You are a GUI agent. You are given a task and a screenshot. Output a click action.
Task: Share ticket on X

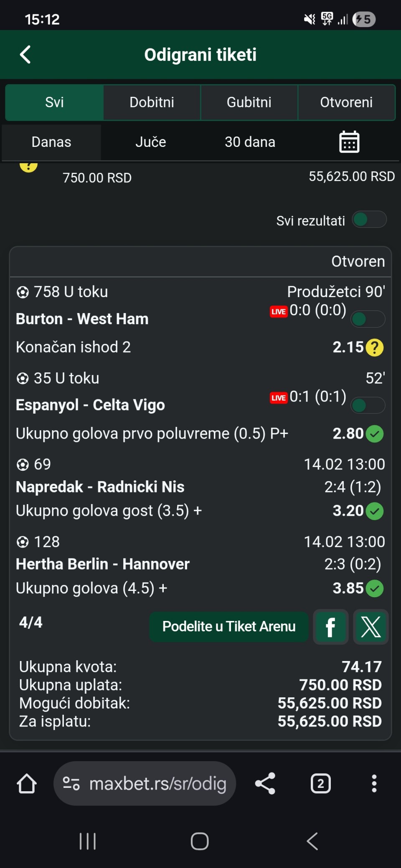pos(371,627)
